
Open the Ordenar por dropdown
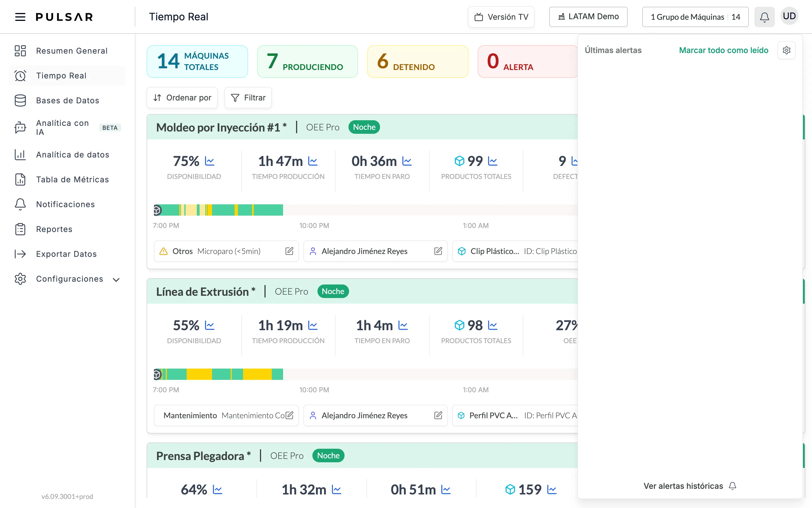[182, 98]
